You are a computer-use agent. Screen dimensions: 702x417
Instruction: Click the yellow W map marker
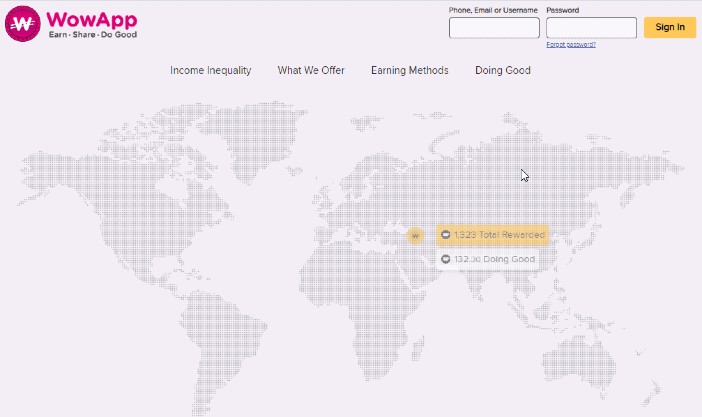(x=415, y=235)
